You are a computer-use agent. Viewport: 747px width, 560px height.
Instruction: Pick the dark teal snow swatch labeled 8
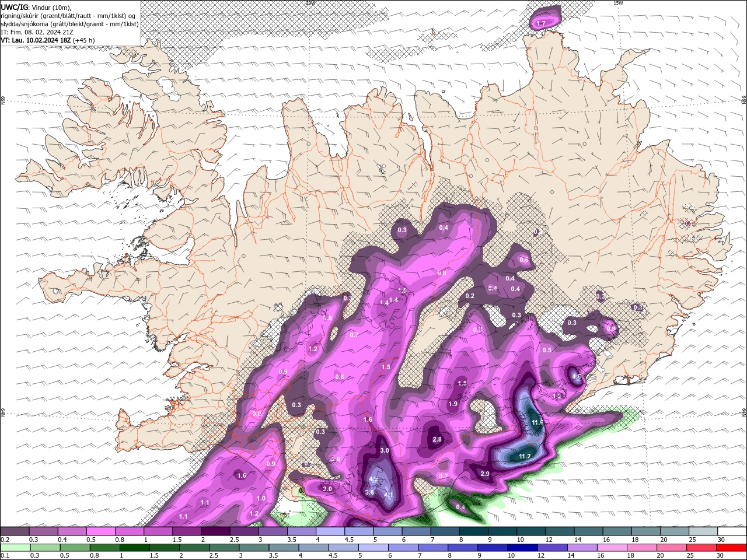(x=473, y=531)
